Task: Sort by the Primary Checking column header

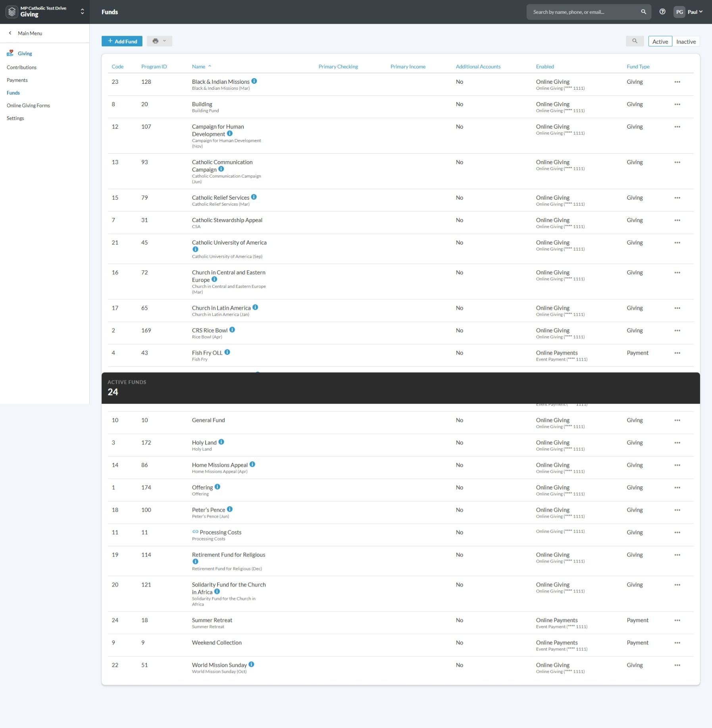Action: (338, 67)
